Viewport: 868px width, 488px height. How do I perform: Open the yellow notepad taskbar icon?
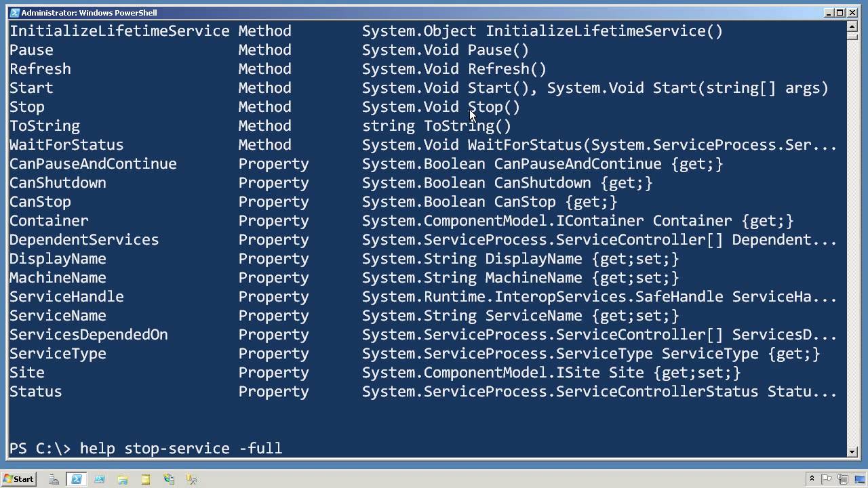coord(146,479)
